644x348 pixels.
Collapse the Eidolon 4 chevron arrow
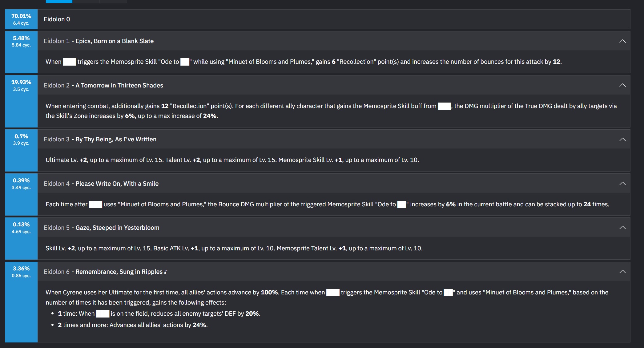(622, 183)
